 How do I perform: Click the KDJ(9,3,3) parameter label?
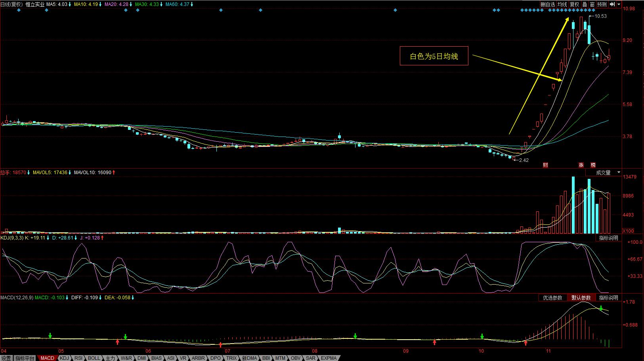(x=12, y=238)
